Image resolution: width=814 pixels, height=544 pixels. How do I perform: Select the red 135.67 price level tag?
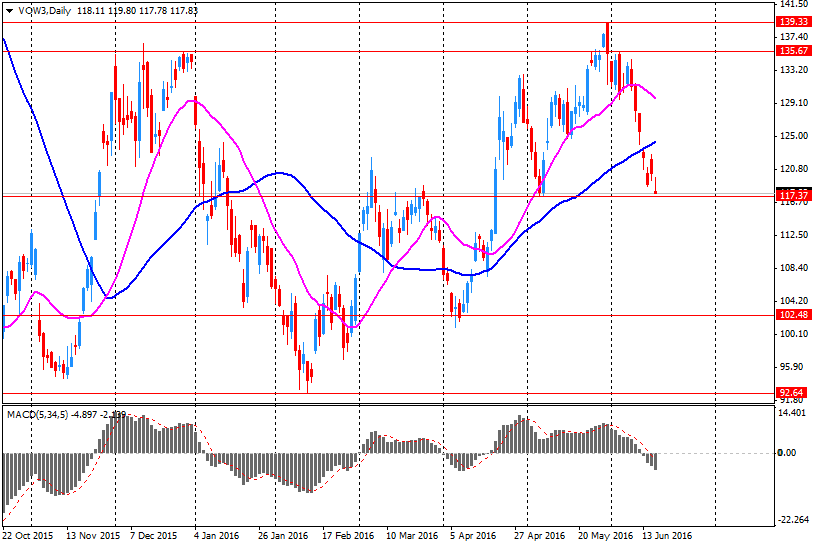(x=794, y=50)
